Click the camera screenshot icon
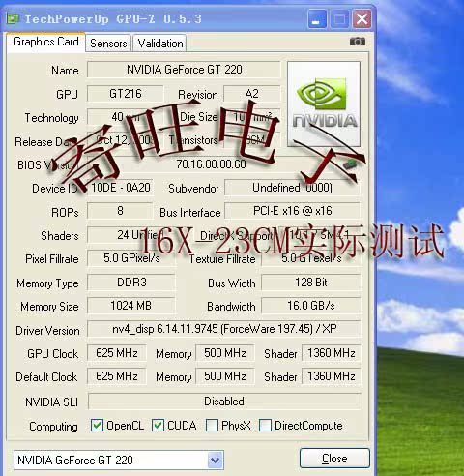 tap(358, 42)
